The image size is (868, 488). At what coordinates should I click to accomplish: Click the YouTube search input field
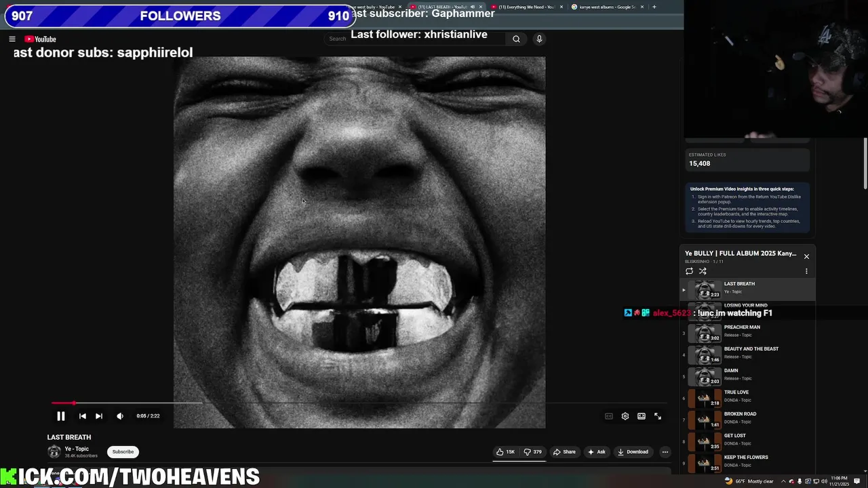(414, 39)
